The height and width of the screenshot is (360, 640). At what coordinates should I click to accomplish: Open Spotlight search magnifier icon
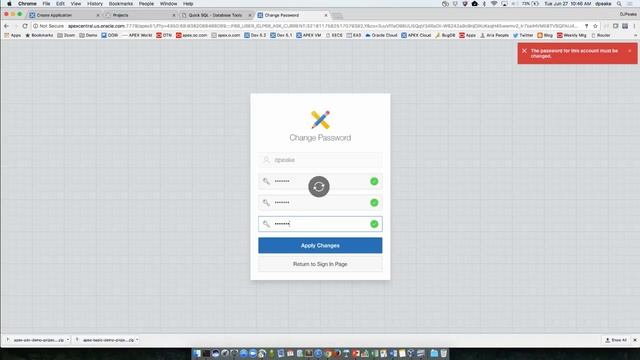(619, 4)
